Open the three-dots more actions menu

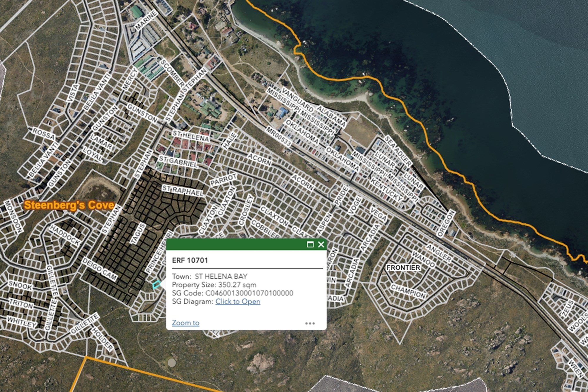[310, 323]
